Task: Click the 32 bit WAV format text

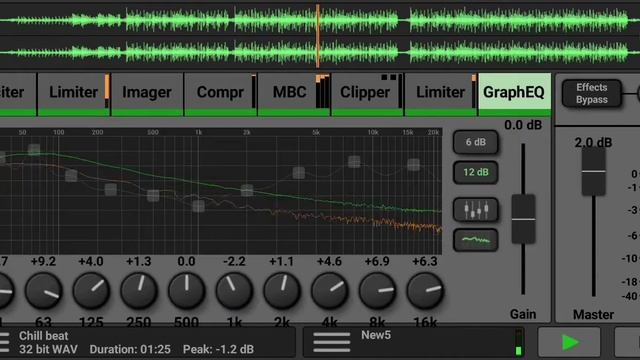Action: coord(48,349)
